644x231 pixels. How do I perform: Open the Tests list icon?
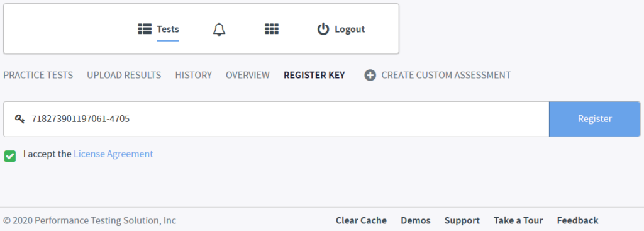click(145, 29)
